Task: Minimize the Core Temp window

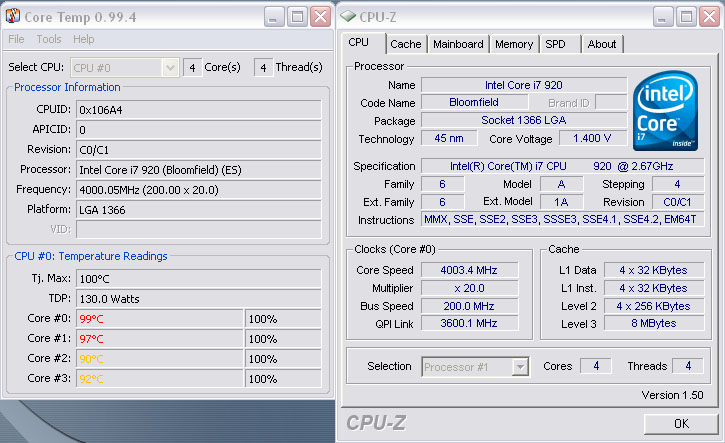Action: coord(274,17)
